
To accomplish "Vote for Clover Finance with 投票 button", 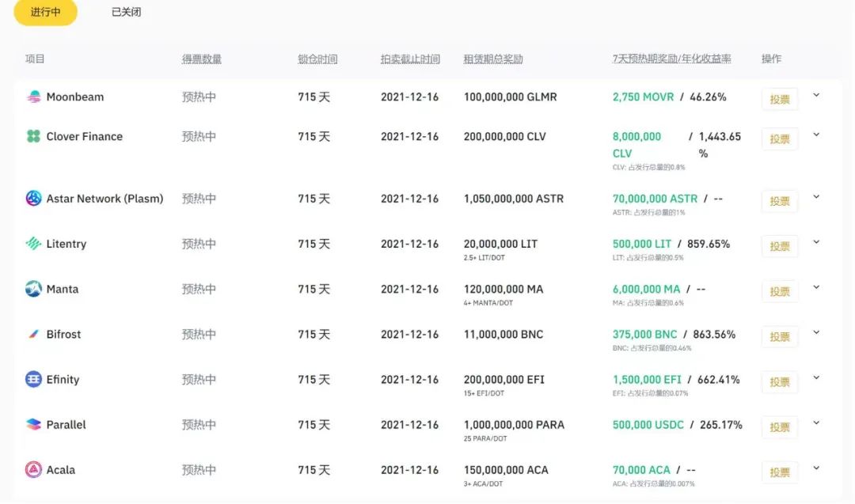I will [x=780, y=139].
